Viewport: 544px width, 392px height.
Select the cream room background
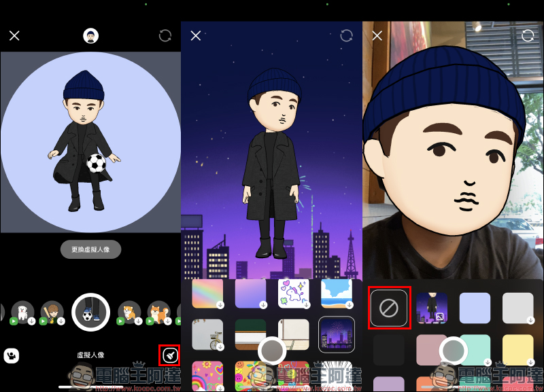(294, 334)
